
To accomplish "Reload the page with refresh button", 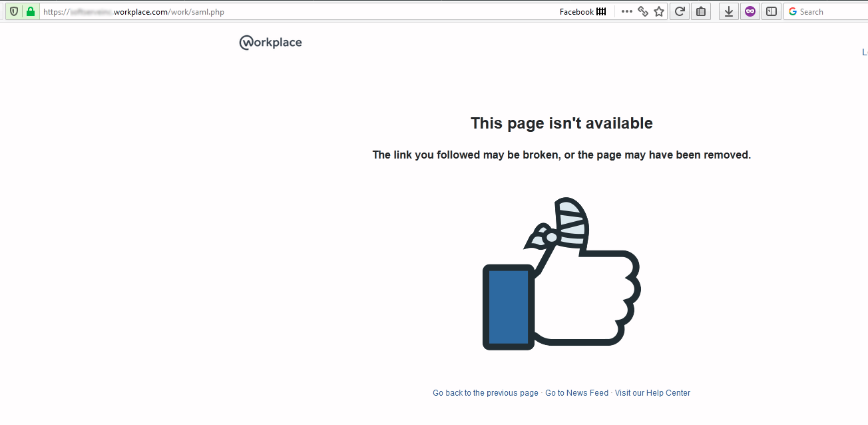I will [x=680, y=11].
